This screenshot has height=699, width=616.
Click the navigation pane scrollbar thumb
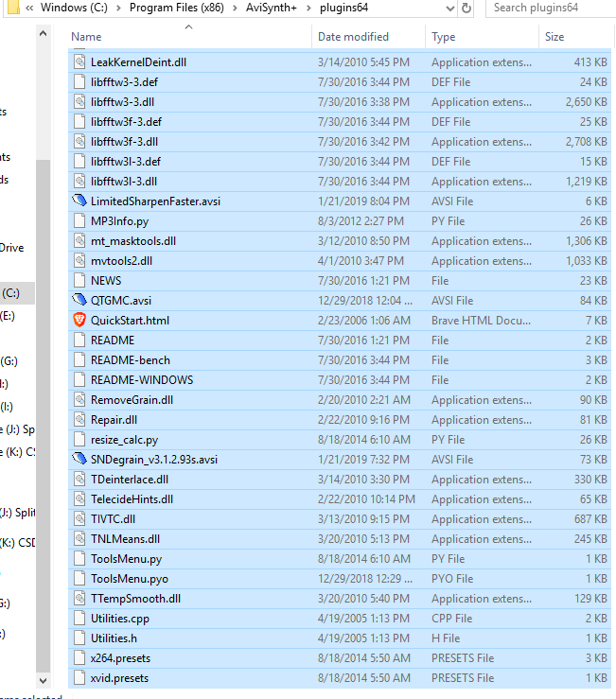43,415
